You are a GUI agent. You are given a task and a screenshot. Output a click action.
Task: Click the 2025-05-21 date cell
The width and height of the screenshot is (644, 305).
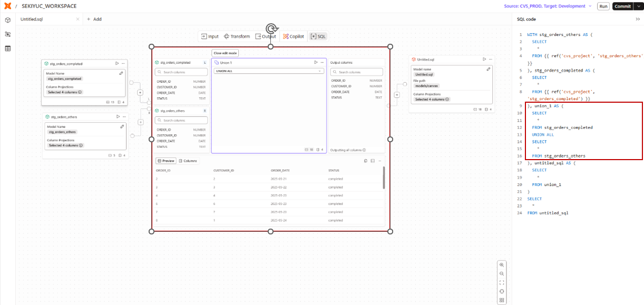[x=278, y=179]
